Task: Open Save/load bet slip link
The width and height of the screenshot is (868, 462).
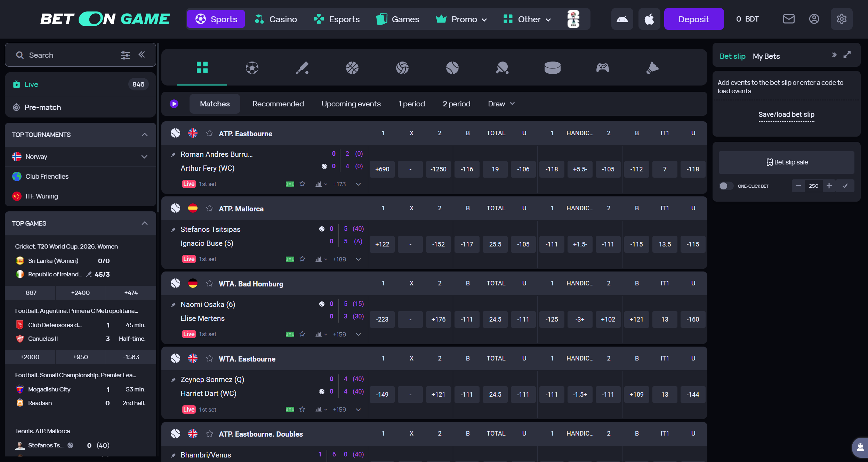Action: pyautogui.click(x=786, y=114)
